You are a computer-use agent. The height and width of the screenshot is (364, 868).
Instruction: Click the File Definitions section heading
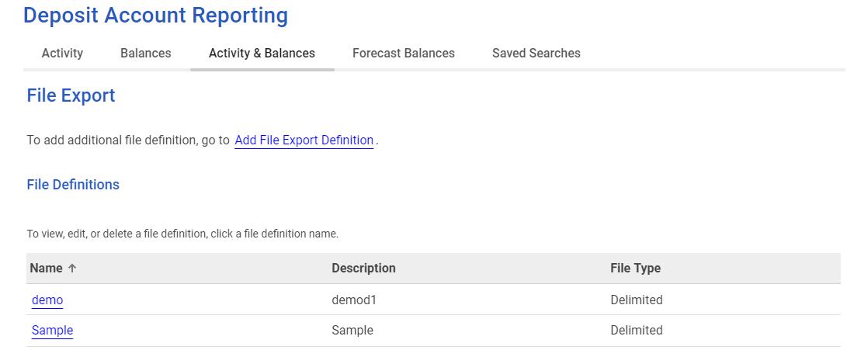73,185
